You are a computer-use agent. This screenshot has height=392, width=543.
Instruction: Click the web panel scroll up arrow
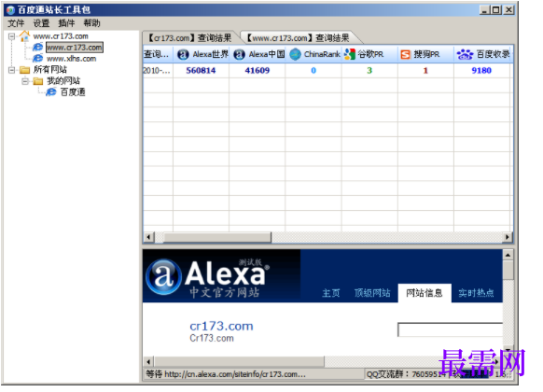tap(508, 255)
